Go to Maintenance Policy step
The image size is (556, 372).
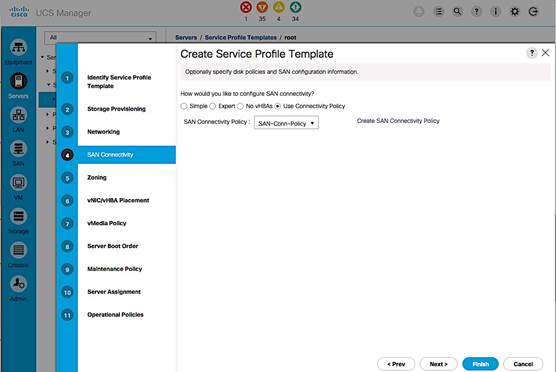[115, 269]
